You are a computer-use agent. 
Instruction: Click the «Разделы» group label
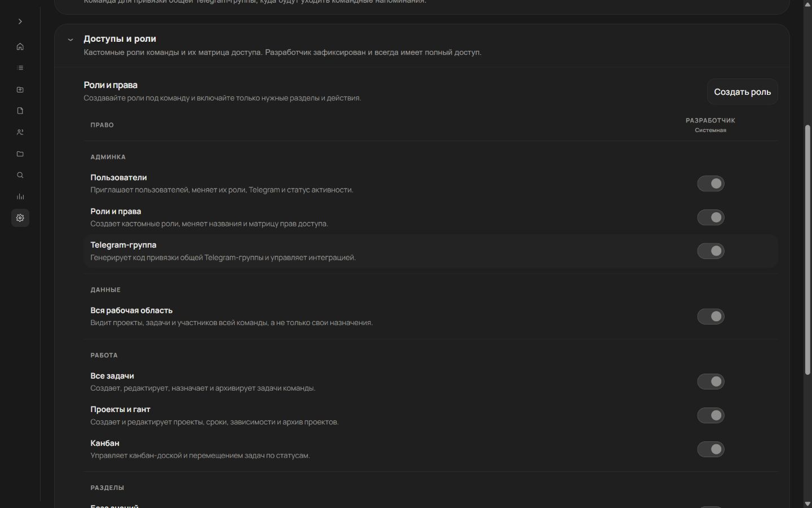coord(107,488)
